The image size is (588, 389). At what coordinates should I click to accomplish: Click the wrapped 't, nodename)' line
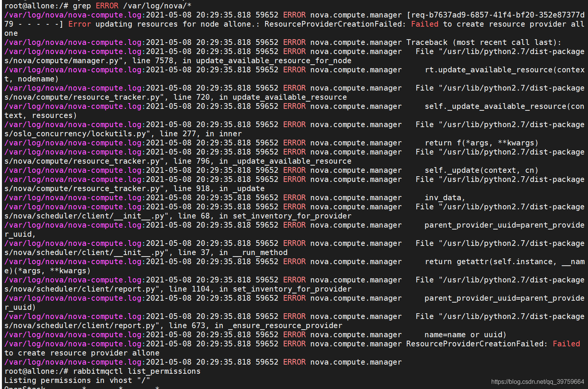tap(31, 79)
